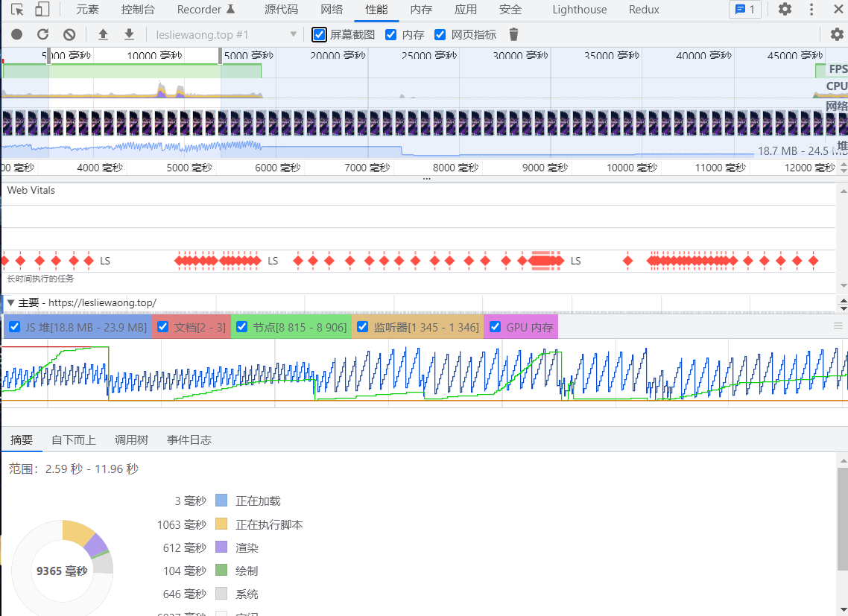Viewport: 848px width, 616px height.
Task: Uncheck the 屏幕截图 checkbox
Action: pos(320,34)
